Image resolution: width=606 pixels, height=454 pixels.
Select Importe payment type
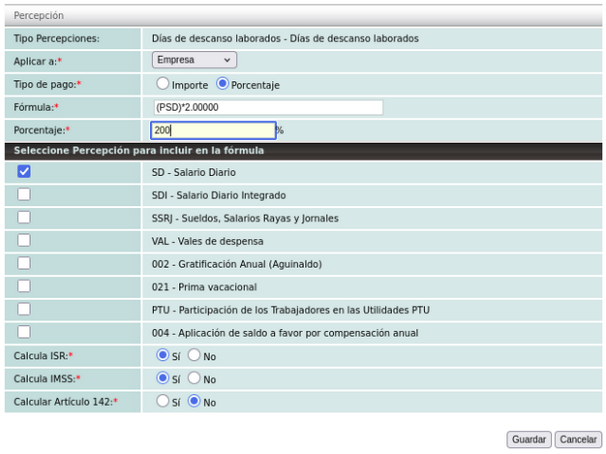(162, 85)
